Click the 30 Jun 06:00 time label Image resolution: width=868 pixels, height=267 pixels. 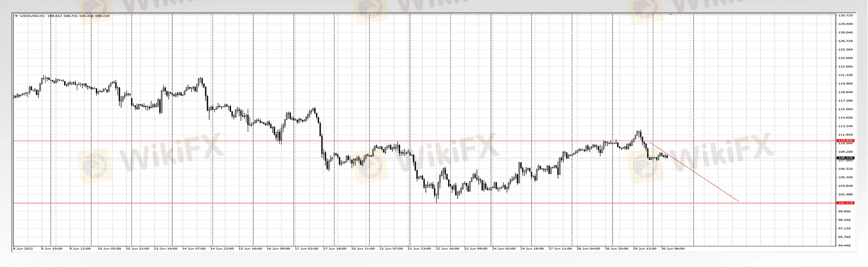pos(673,248)
